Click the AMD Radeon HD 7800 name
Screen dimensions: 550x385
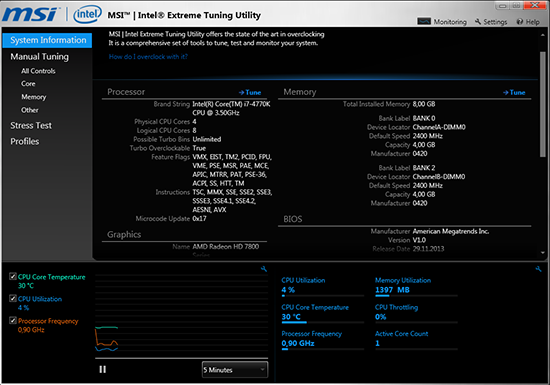click(x=226, y=246)
